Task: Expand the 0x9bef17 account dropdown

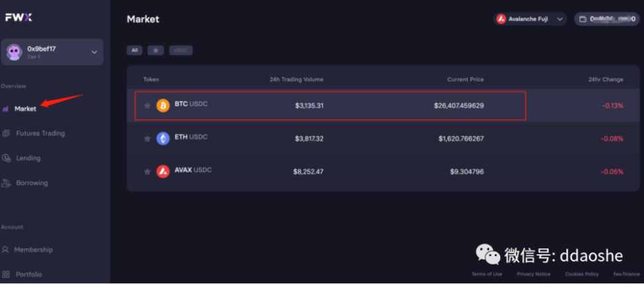Action: [94, 52]
